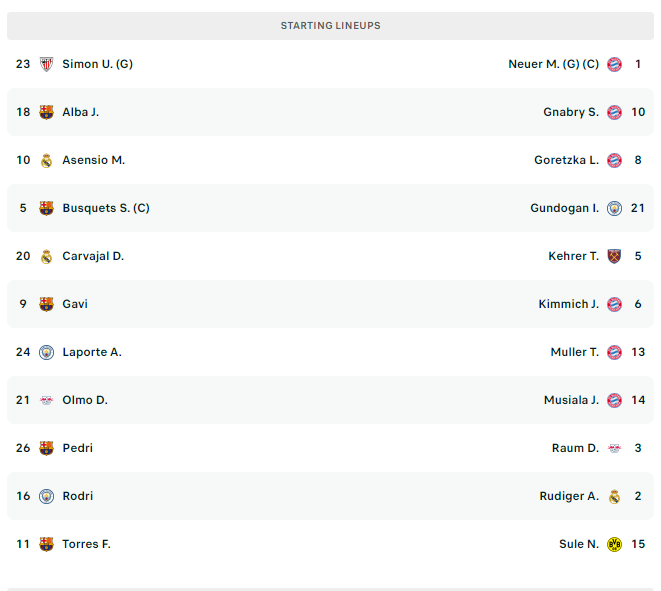Select player Musiala J.
Screen dimensions: 661x591
coord(571,400)
